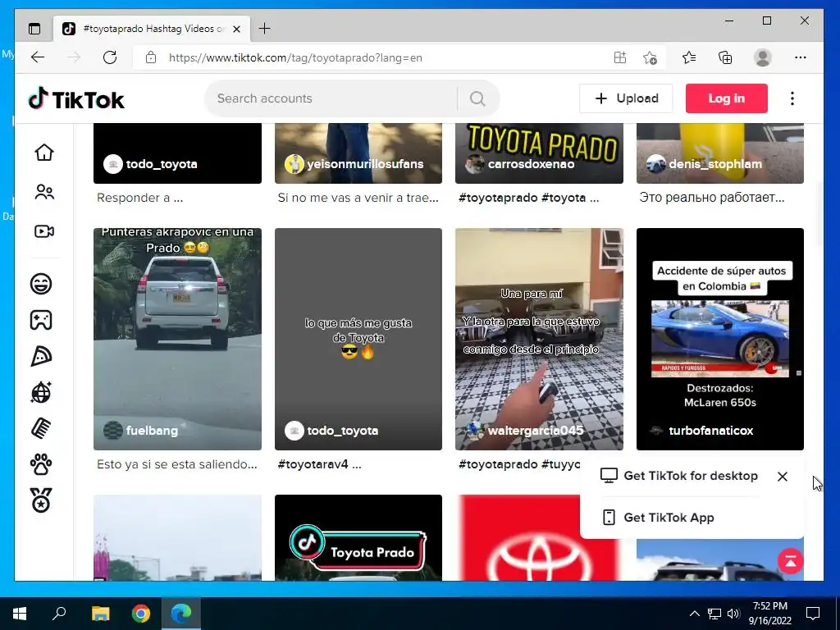The image size is (840, 630).
Task: Click the red scroll-to-top button
Action: tap(791, 561)
